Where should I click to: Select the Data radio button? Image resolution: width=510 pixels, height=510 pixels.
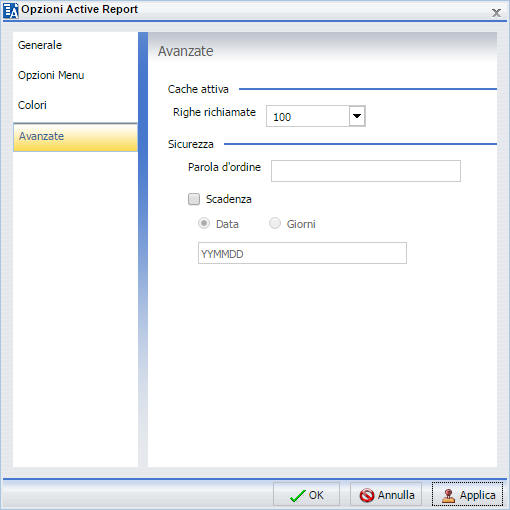[204, 223]
